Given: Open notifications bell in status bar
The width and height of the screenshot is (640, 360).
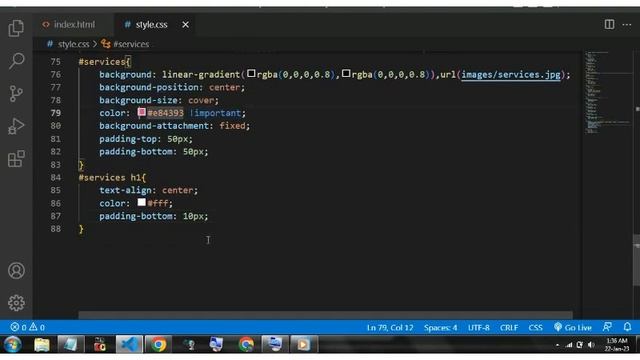Looking at the screenshot, I should click(x=627, y=327).
